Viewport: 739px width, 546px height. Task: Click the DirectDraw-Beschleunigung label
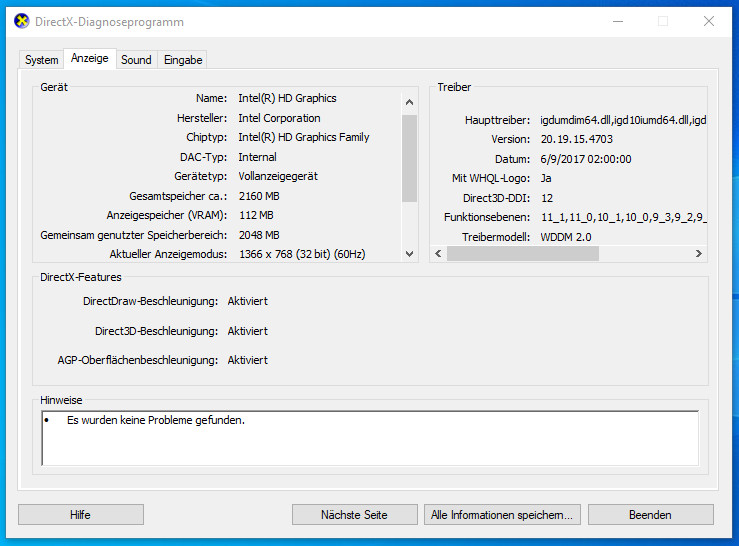tap(150, 301)
